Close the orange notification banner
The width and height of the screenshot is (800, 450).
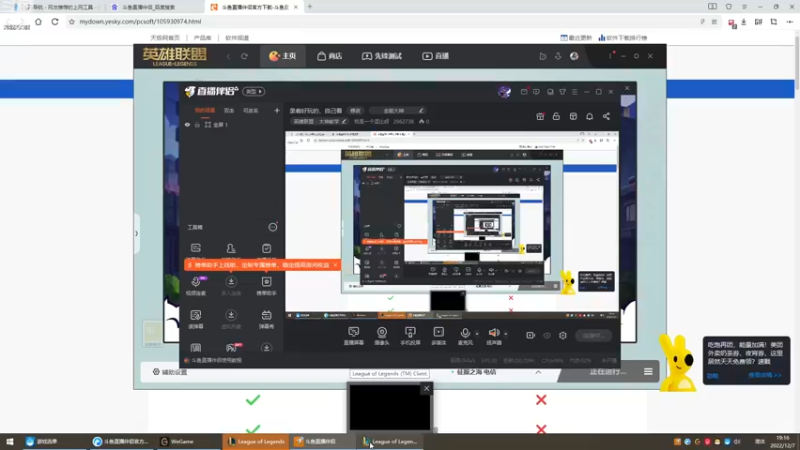(x=335, y=265)
